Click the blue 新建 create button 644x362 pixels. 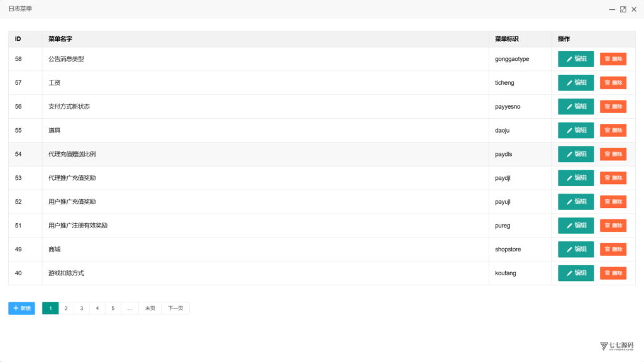21,308
